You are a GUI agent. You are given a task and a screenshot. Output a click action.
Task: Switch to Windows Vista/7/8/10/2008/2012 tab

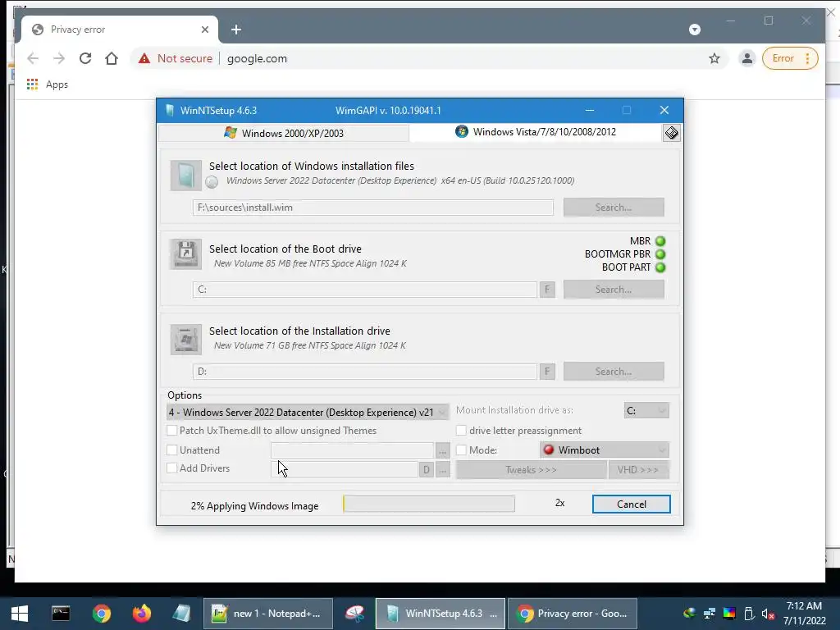point(536,132)
